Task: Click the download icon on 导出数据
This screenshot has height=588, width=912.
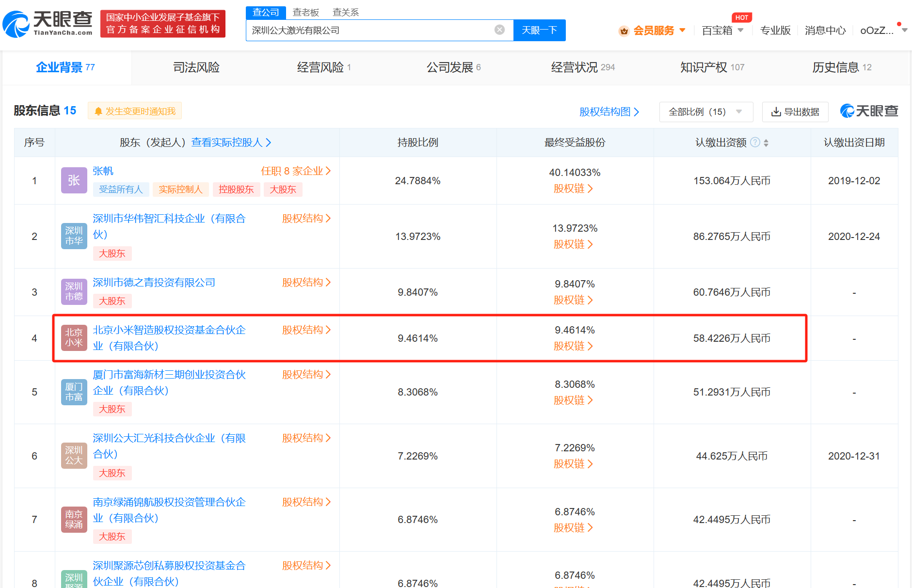Action: [776, 112]
